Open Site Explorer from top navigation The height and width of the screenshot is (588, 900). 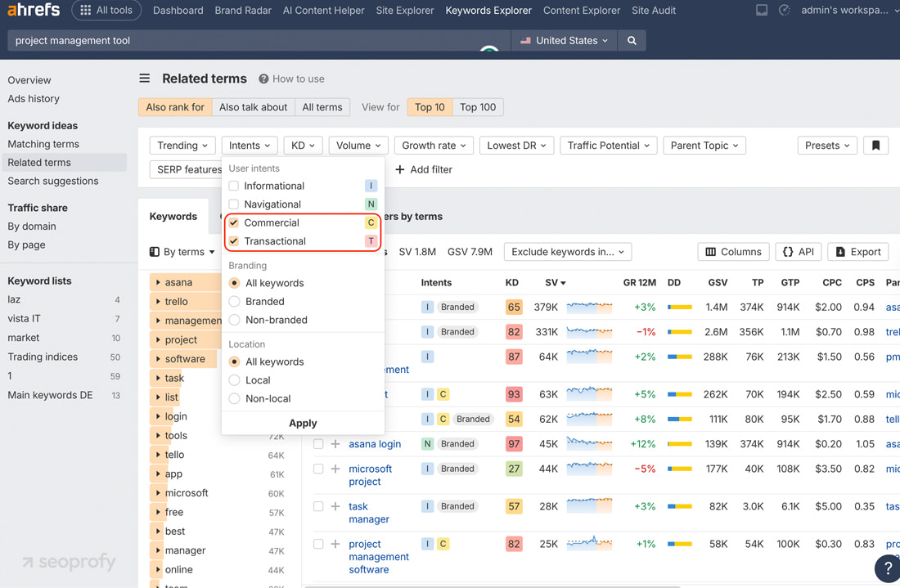click(x=404, y=11)
